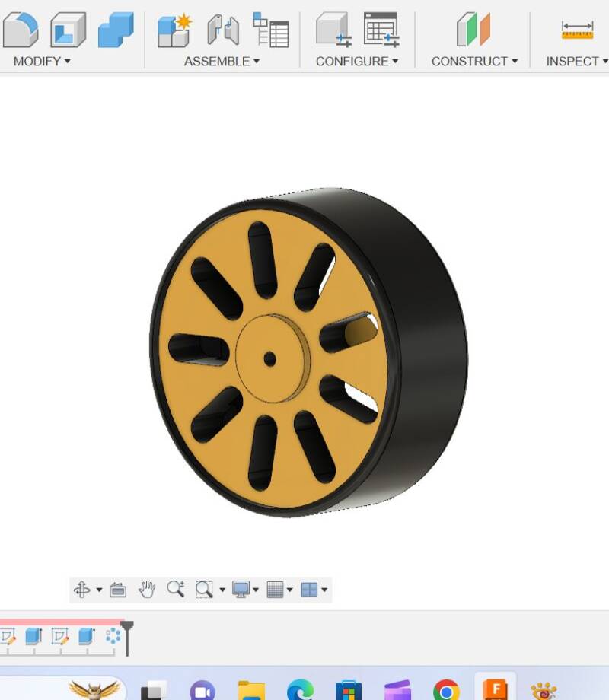
Task: Select the Fillet tool in Modify
Action: 21,30
